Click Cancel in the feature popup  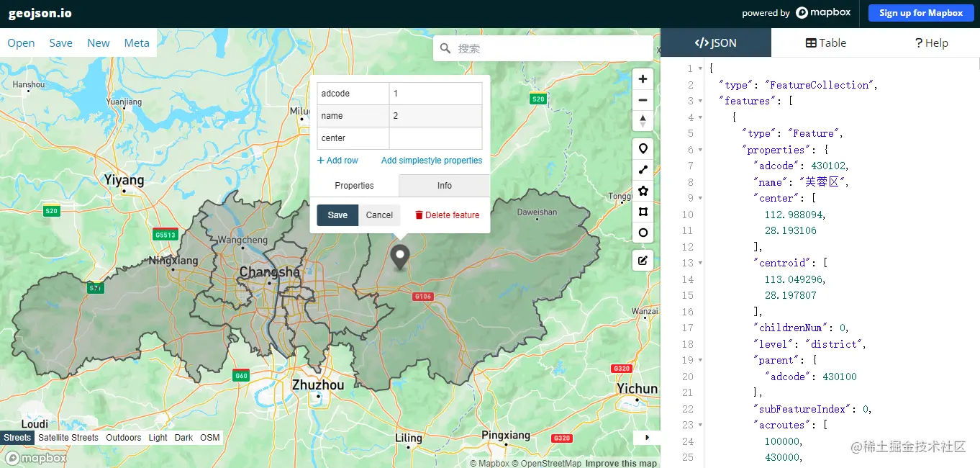click(379, 215)
